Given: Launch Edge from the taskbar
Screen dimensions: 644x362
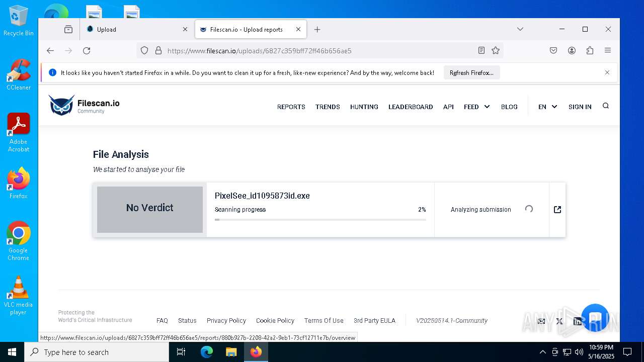Looking at the screenshot, I should [x=207, y=352].
